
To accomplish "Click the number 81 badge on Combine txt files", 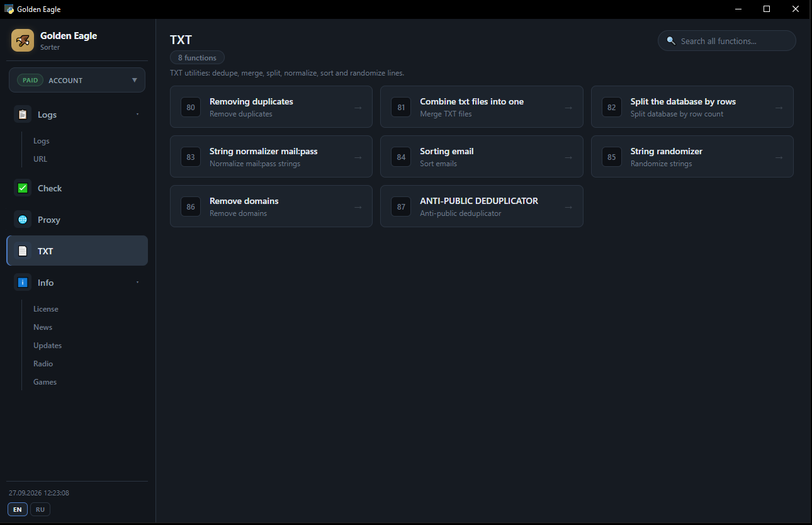I will (x=401, y=107).
